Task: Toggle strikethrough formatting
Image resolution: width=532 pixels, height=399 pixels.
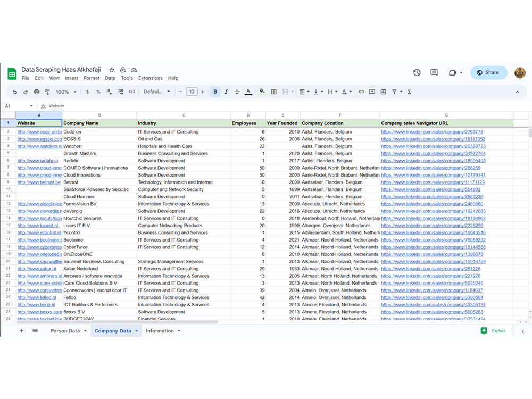Action: pos(236,92)
